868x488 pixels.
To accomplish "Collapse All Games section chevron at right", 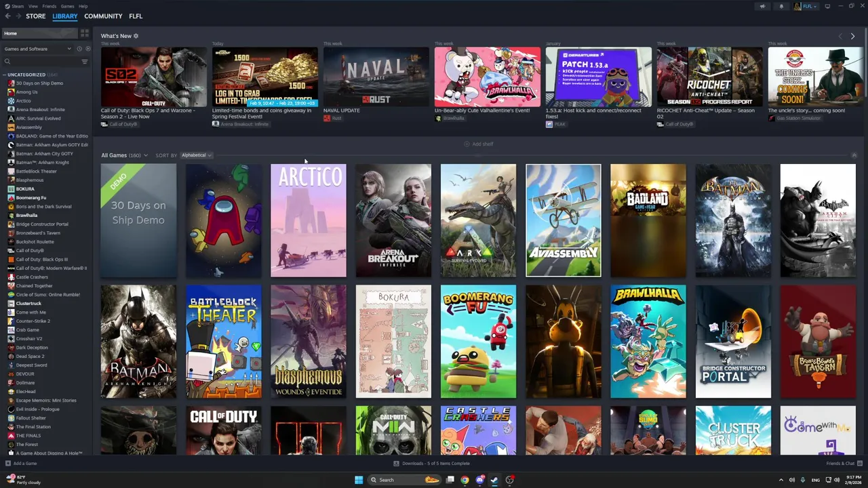I will [x=854, y=155].
